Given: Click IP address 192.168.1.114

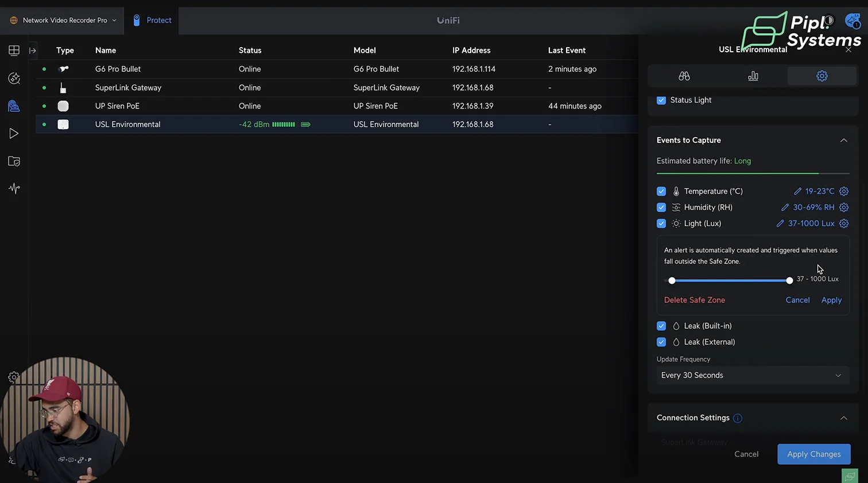Looking at the screenshot, I should tap(474, 69).
